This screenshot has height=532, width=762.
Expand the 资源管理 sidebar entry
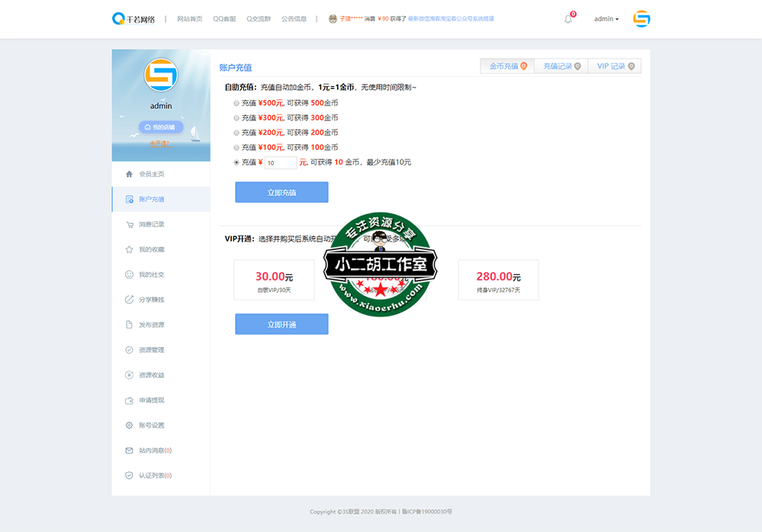point(129,349)
